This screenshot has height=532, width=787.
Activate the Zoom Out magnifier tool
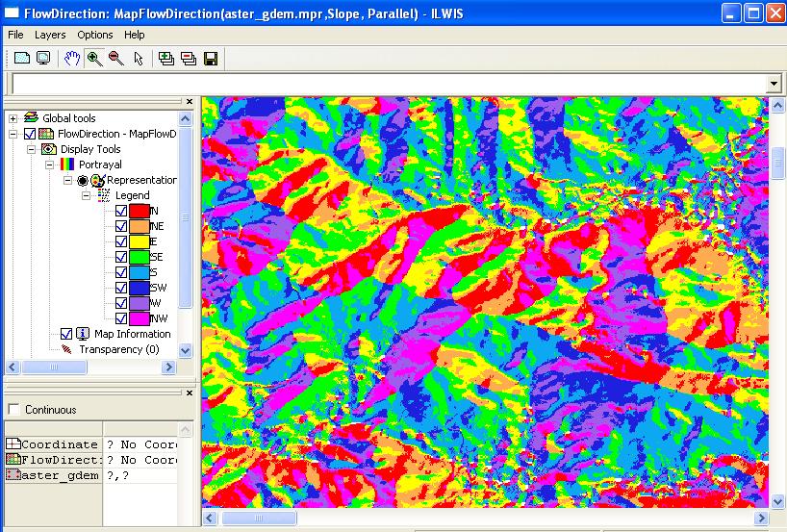coord(116,59)
